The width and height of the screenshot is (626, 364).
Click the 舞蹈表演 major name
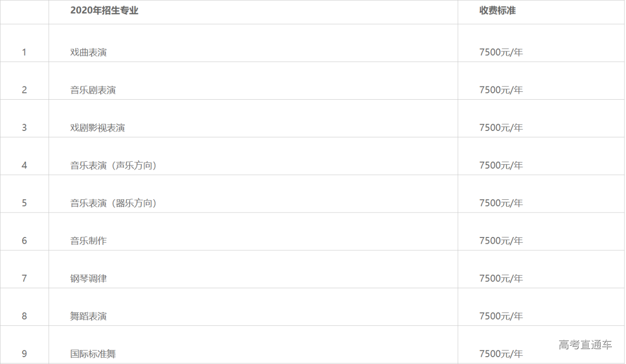coord(89,316)
